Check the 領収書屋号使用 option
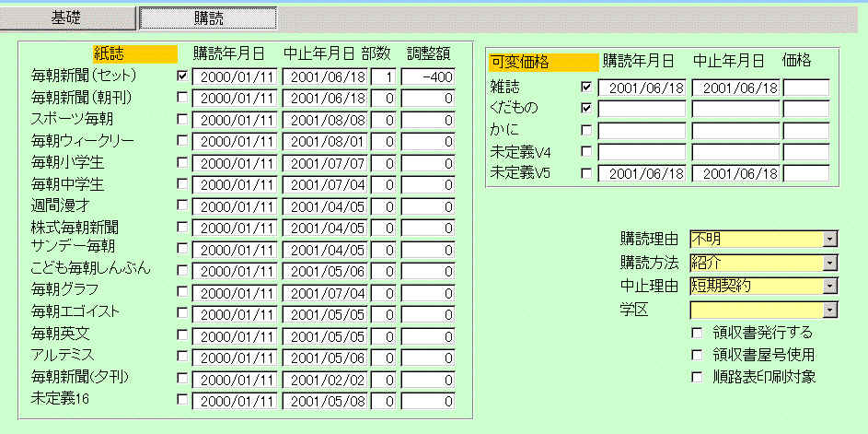 pyautogui.click(x=697, y=355)
